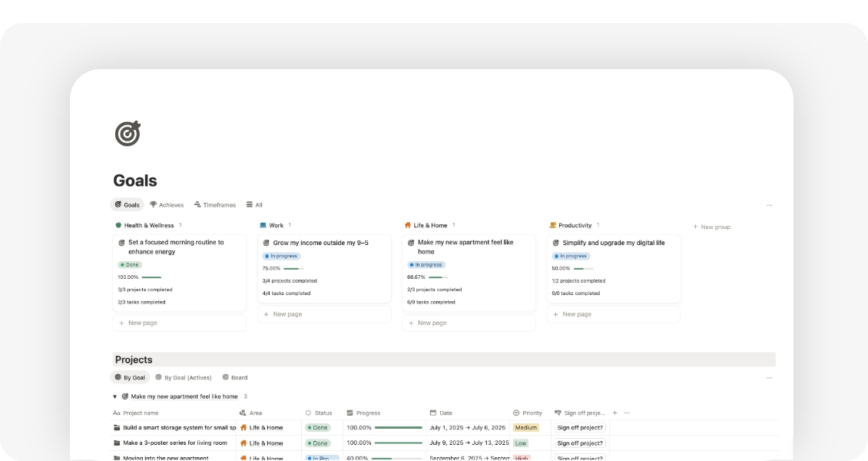Image resolution: width=868 pixels, height=461 pixels.
Task: Click Sign off project? on the storage system row
Action: (580, 427)
